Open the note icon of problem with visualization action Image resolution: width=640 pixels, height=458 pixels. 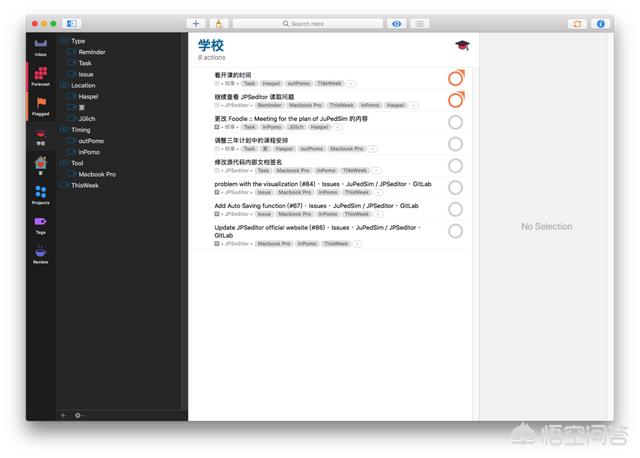point(217,192)
